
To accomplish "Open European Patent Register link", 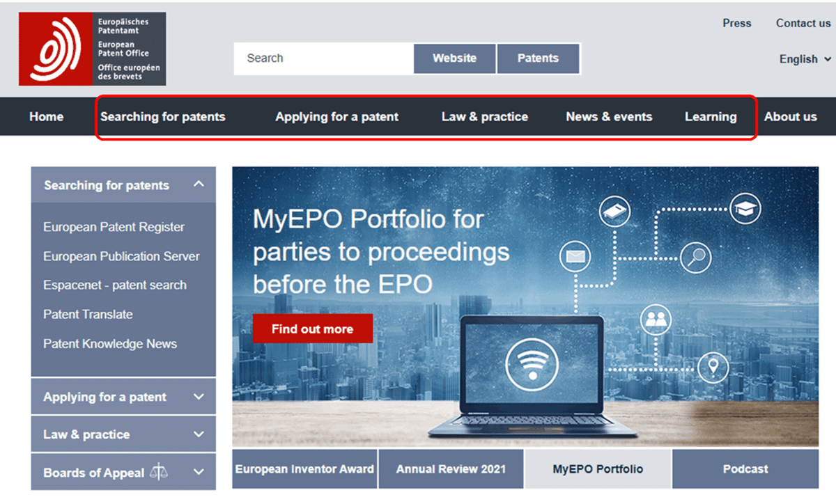I will (x=114, y=227).
